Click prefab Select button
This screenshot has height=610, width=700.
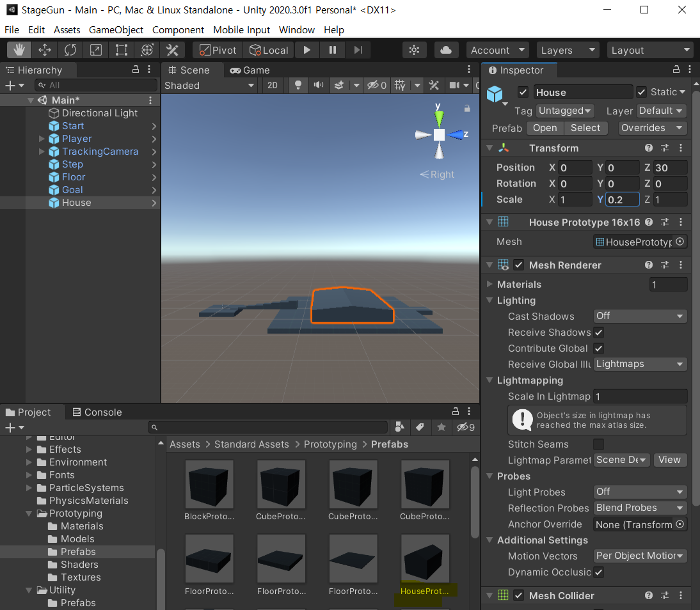(x=585, y=128)
